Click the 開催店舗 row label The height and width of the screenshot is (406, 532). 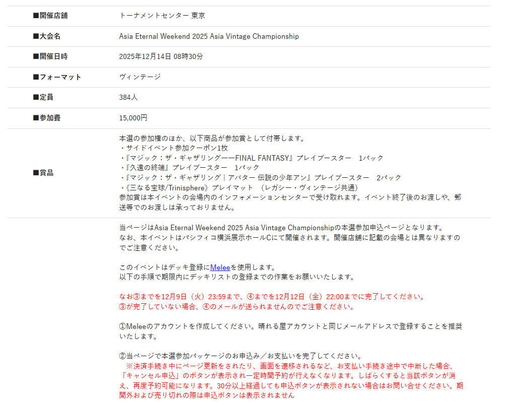pos(50,16)
